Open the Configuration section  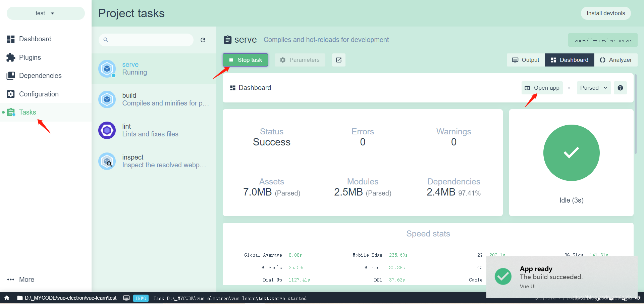pos(46,94)
